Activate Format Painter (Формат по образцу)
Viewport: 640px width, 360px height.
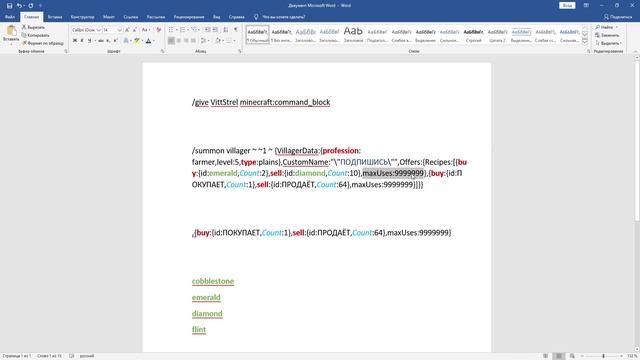point(42,43)
